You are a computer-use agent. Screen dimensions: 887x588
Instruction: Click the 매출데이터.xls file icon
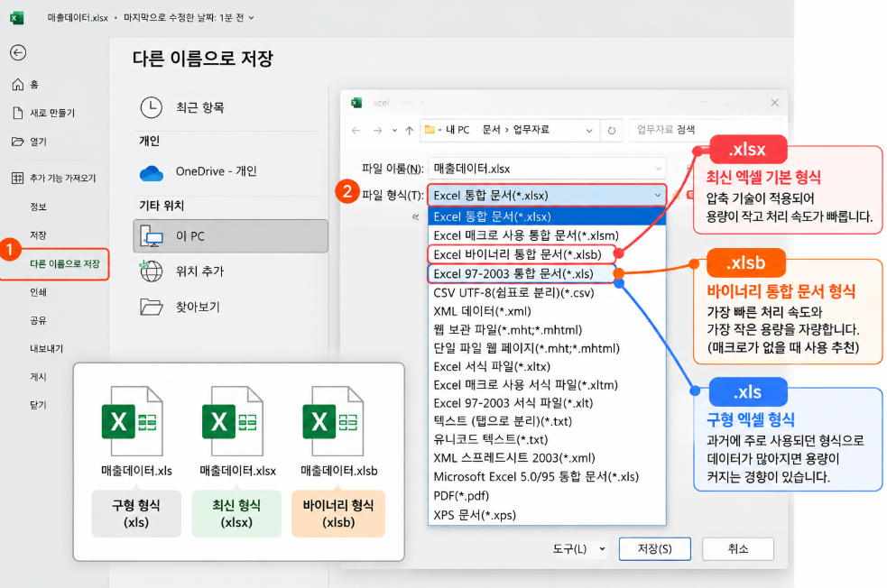(x=133, y=421)
